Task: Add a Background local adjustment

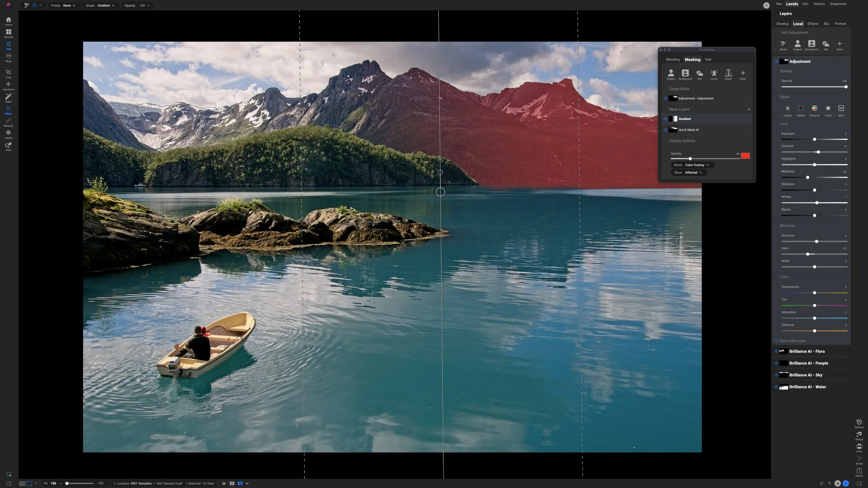Action: point(811,45)
